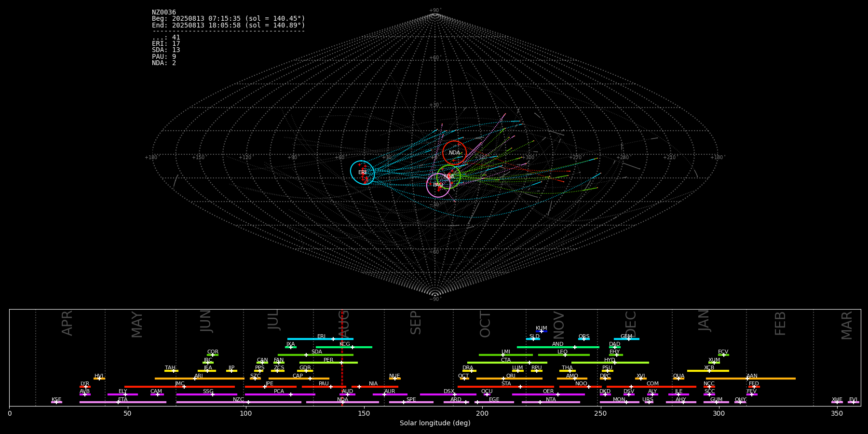Click the LEO shower bar
Viewport: 868px width, 434px height.
(x=564, y=355)
